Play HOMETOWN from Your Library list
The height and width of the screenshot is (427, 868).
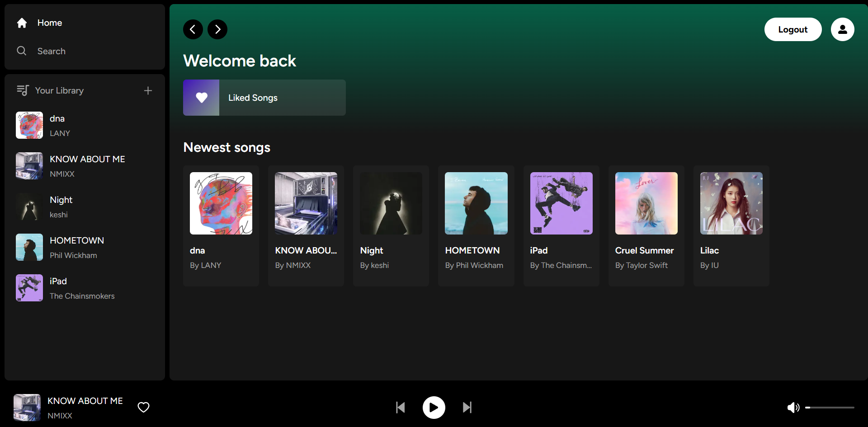pos(77,247)
